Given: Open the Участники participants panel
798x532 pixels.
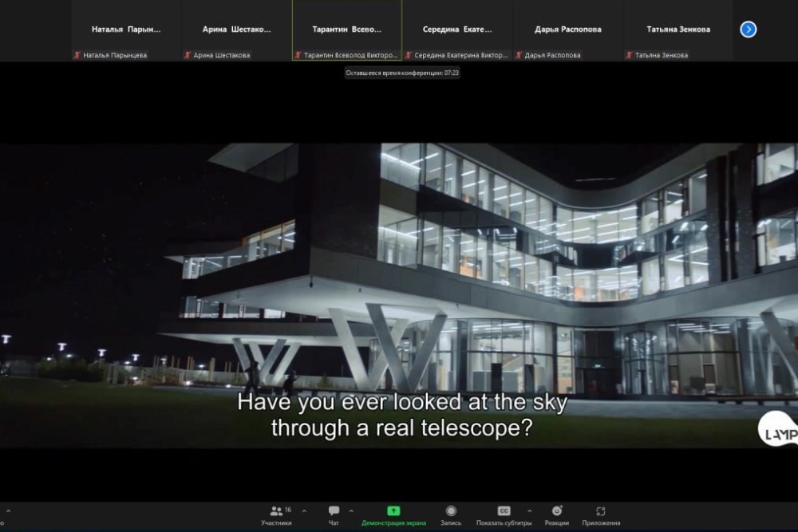Looking at the screenshot, I should (x=276, y=514).
